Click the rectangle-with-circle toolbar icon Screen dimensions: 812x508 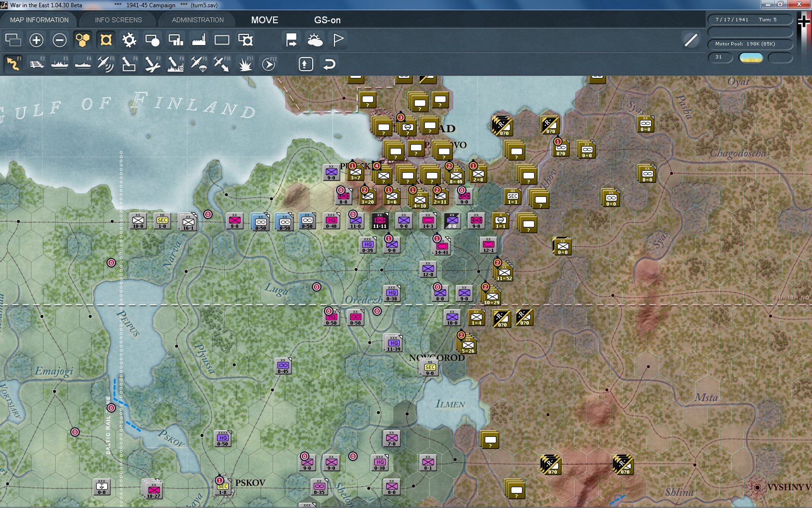point(152,40)
